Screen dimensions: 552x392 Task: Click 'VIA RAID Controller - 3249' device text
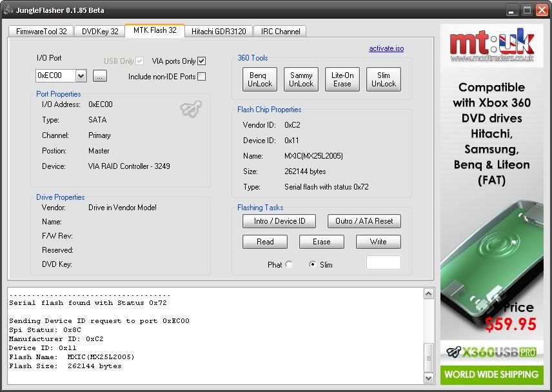[129, 166]
